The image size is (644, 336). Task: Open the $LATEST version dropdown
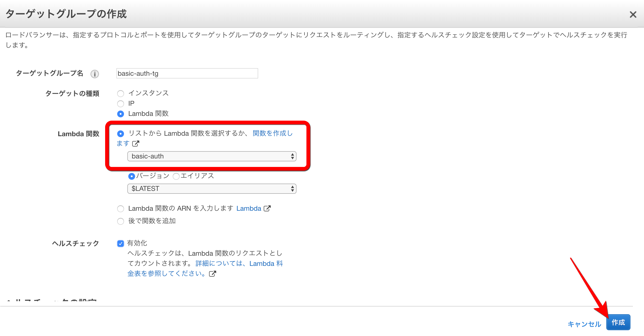(211, 189)
